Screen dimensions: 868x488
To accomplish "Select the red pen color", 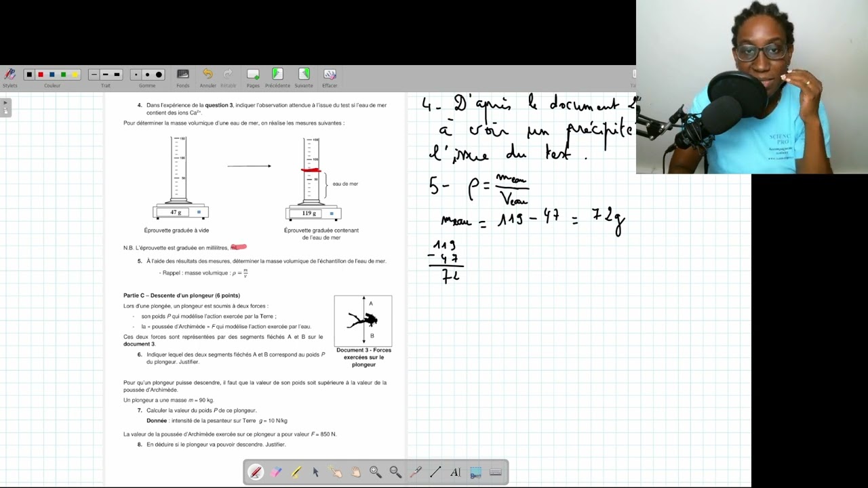I will point(41,75).
